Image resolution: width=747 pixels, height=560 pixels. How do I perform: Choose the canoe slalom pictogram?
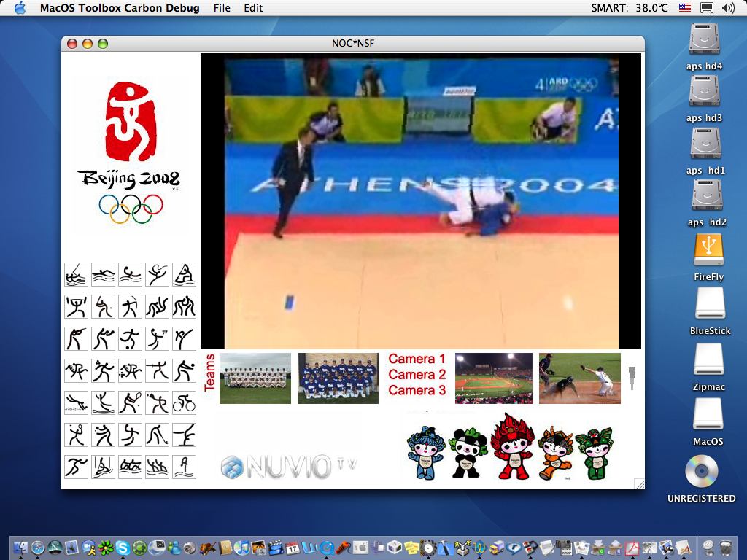click(104, 467)
